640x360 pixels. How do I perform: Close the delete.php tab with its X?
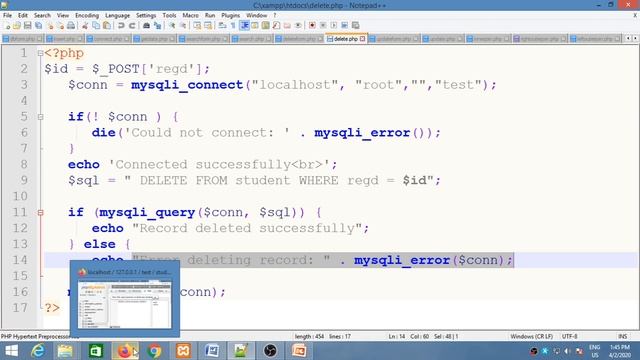(x=362, y=39)
